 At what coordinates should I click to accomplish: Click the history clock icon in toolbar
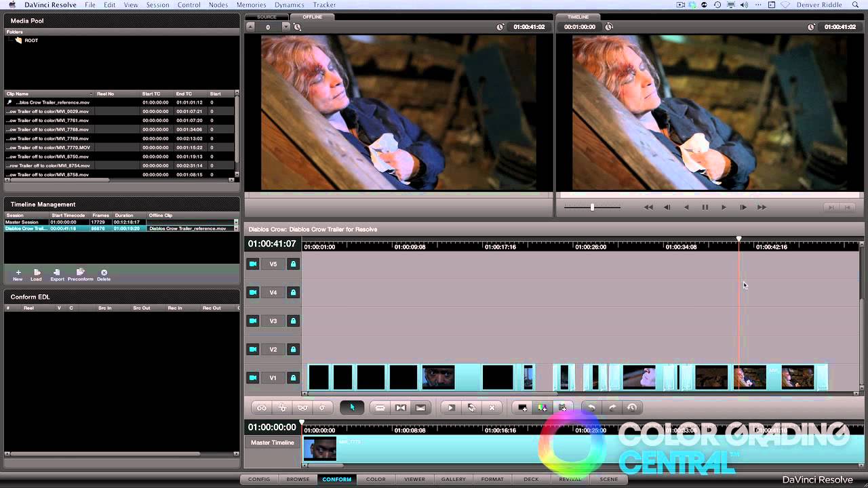[632, 407]
